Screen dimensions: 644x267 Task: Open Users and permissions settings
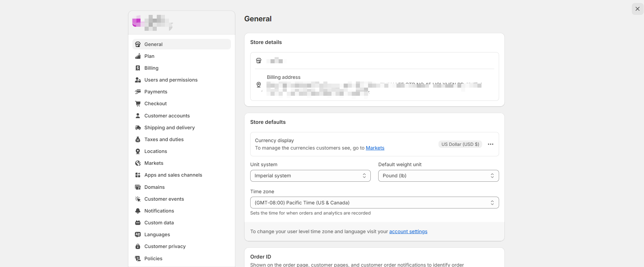click(181, 80)
